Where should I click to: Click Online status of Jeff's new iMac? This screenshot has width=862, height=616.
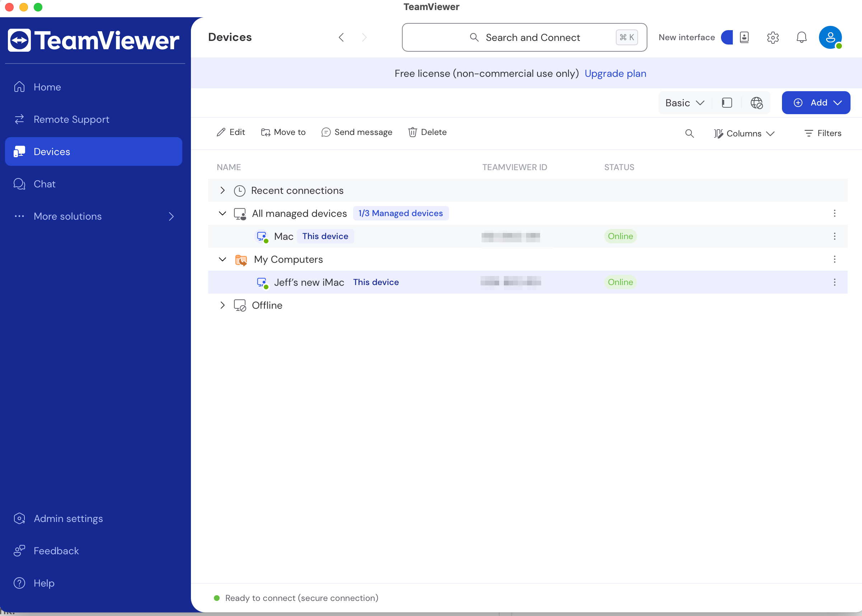click(620, 282)
